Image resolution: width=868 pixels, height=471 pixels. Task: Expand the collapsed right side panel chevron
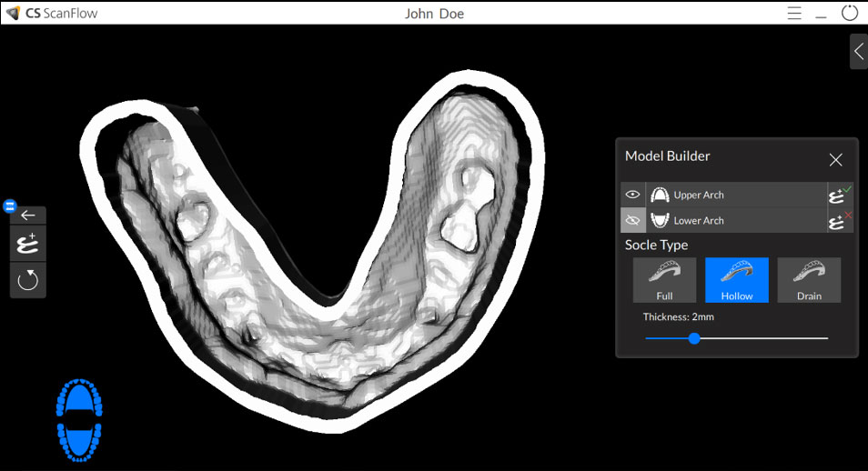(859, 52)
